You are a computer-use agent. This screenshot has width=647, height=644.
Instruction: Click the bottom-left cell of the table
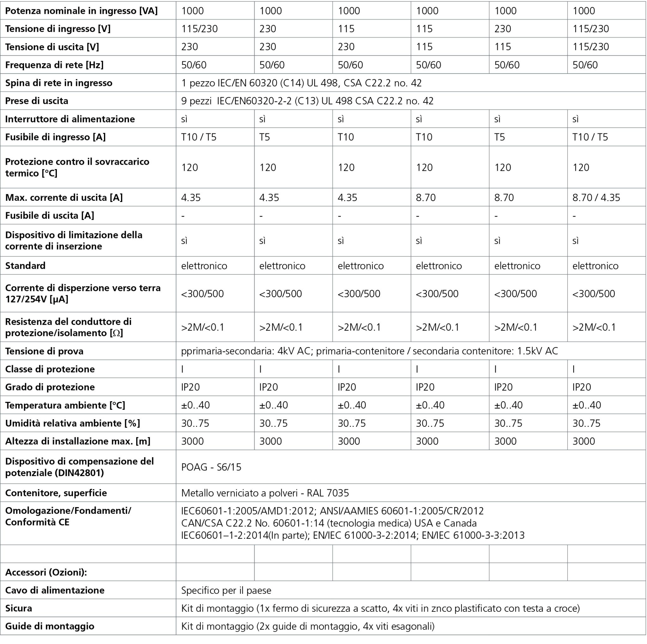[88, 626]
